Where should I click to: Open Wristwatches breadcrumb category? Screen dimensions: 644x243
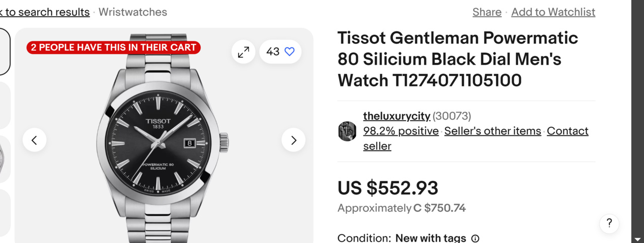(x=133, y=12)
